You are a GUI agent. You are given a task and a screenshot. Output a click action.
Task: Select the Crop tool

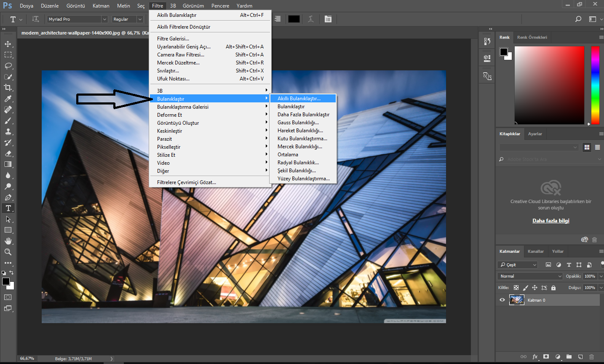(8, 88)
